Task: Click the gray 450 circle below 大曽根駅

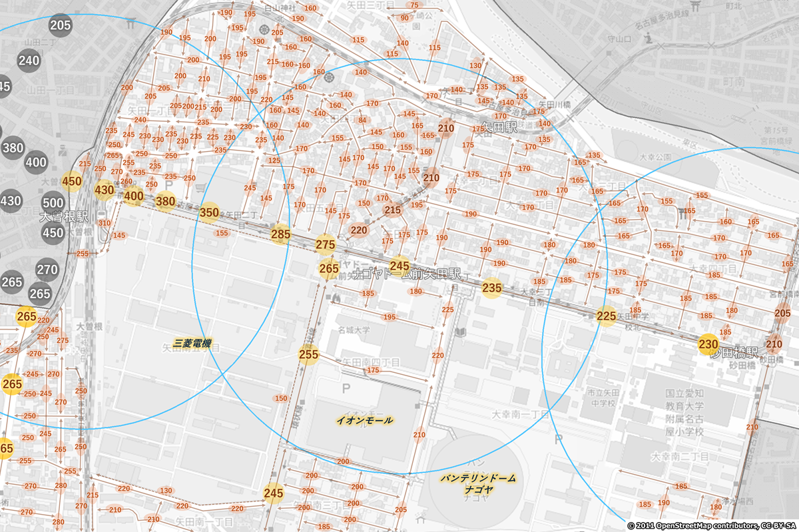Action: 53,232
